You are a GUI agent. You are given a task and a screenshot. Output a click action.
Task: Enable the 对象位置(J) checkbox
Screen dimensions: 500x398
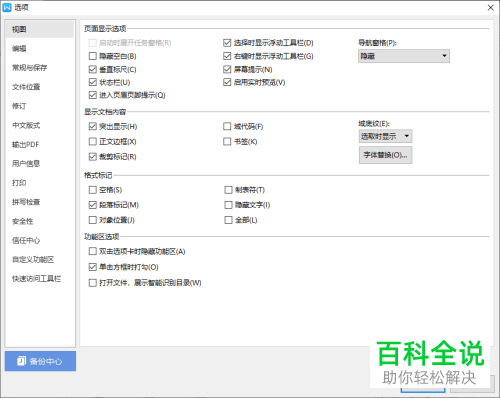(93, 220)
